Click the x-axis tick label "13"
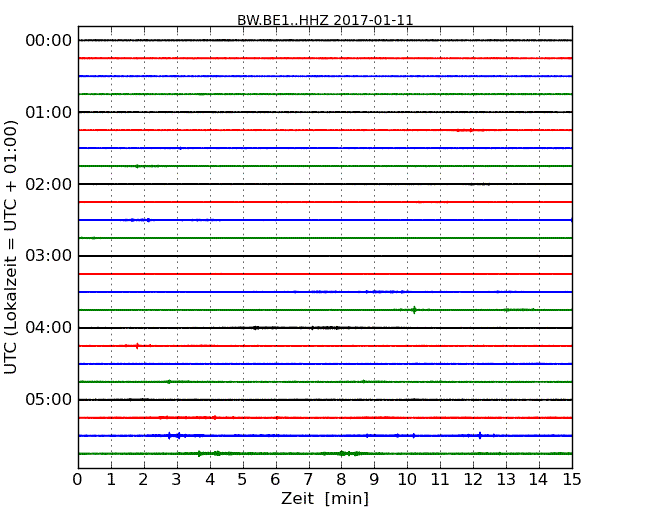This screenshot has width=650, height=520. point(506,480)
